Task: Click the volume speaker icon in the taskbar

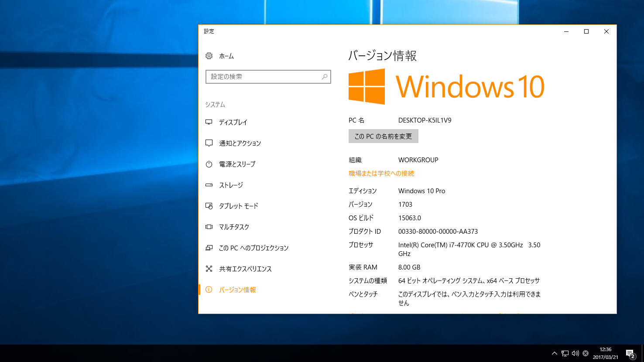Action: tap(575, 353)
